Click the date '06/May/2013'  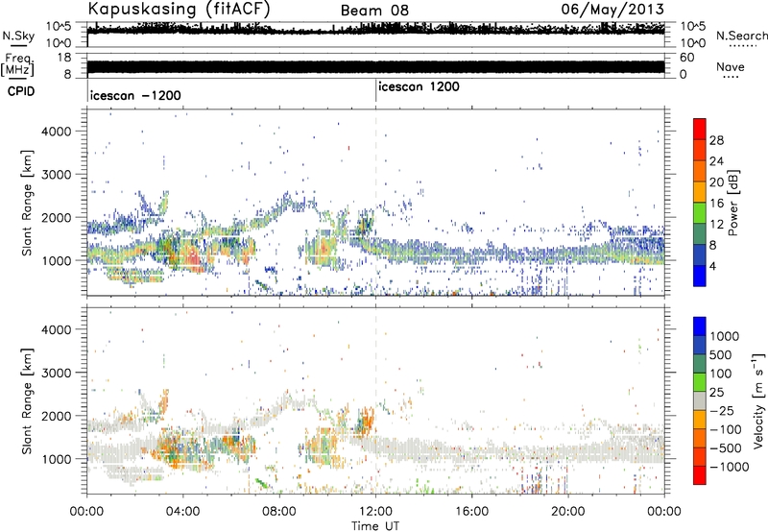[x=612, y=9]
